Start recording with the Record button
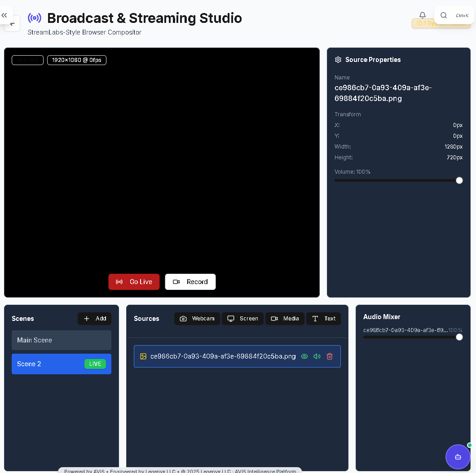The width and height of the screenshot is (476, 473). [x=190, y=282]
